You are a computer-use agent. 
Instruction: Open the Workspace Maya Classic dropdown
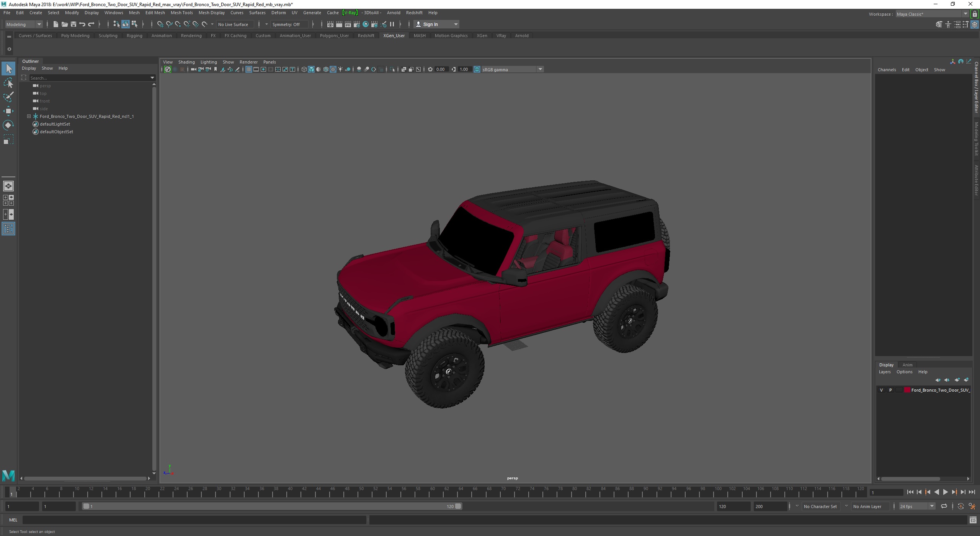click(932, 14)
